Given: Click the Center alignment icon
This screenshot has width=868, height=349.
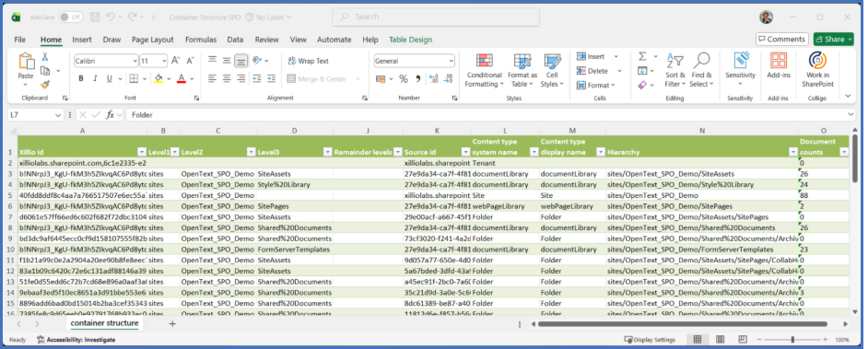Looking at the screenshot, I should (x=227, y=78).
